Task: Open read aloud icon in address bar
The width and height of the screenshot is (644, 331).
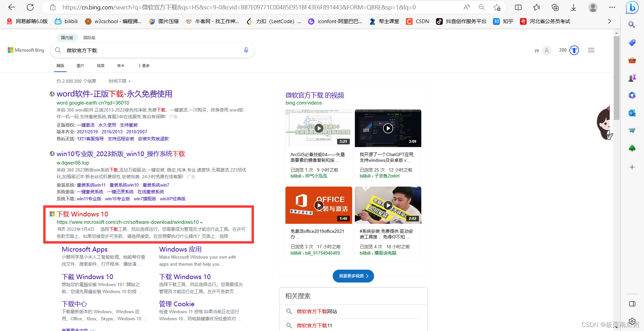Action: (467, 7)
